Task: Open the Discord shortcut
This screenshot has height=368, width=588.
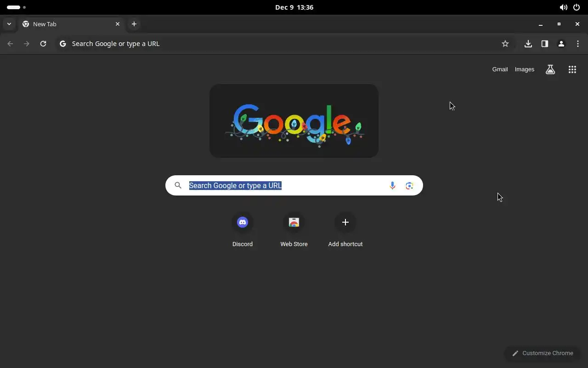Action: [x=243, y=230]
